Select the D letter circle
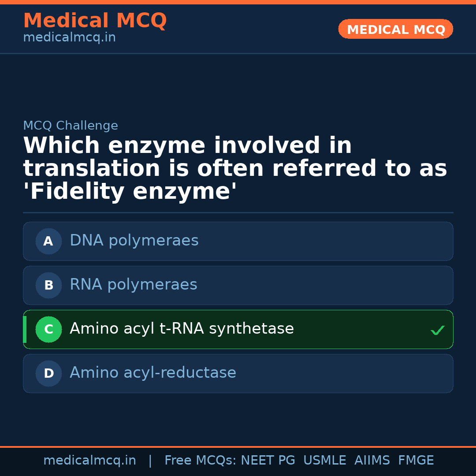The height and width of the screenshot is (476, 476). tap(48, 373)
